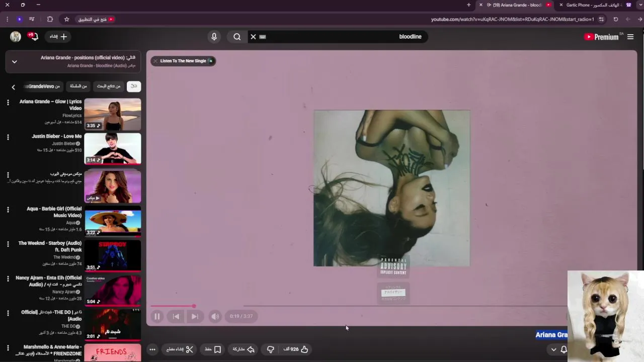This screenshot has height=362, width=644.
Task: Open a new browser tab
Action: click(x=469, y=5)
